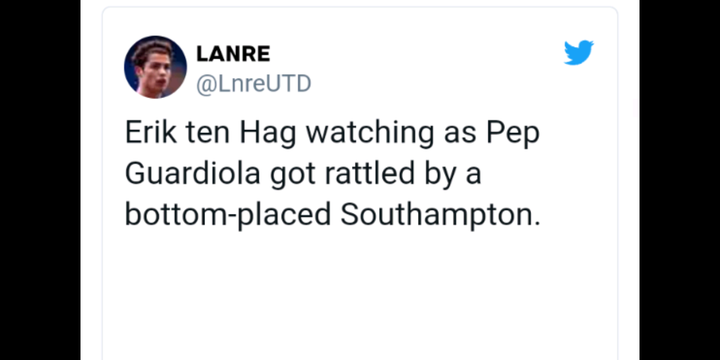Click the word got in the second line
The width and height of the screenshot is (720, 360).
292,175
